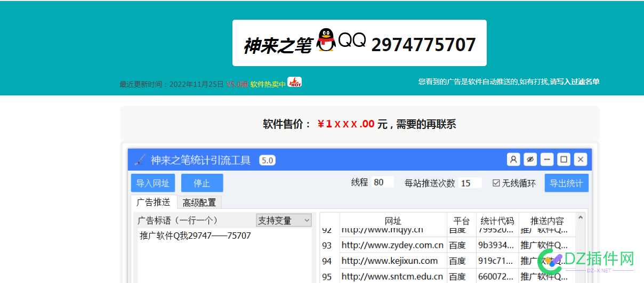Click the 9b3934 statistics code cell
The image size is (644, 283).
coord(497,245)
